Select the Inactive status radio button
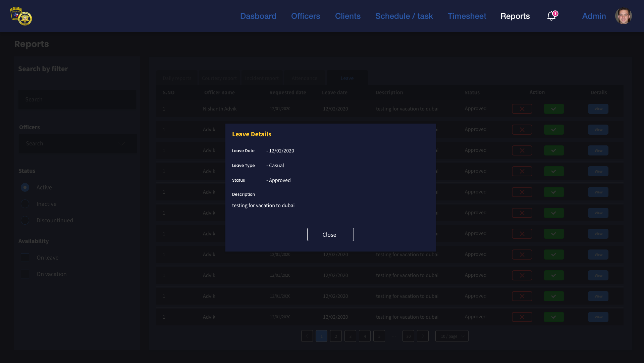The height and width of the screenshot is (363, 644). (25, 204)
